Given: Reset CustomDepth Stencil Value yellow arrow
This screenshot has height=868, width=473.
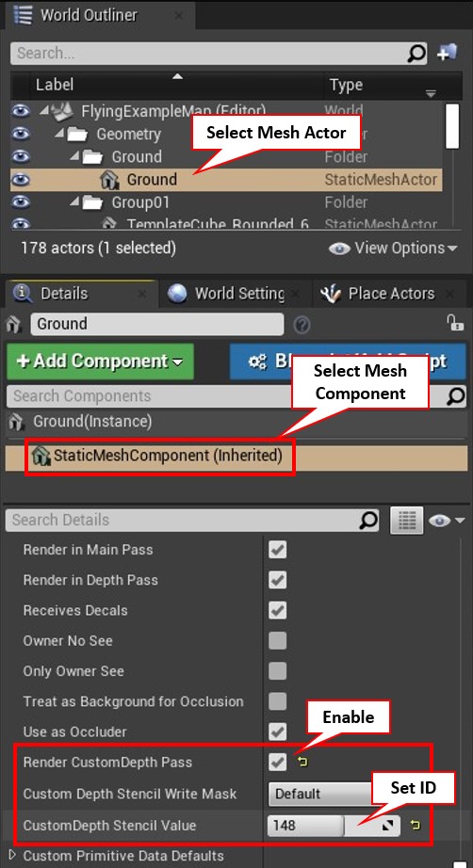Looking at the screenshot, I should coord(416,826).
